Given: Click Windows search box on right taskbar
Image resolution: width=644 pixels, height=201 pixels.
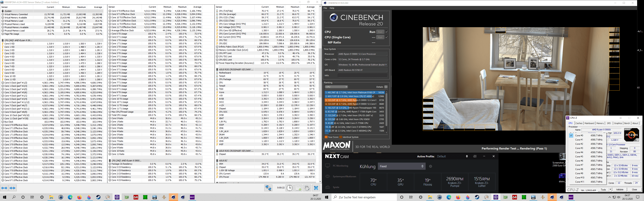Looking at the screenshot, I should click(x=364, y=197).
